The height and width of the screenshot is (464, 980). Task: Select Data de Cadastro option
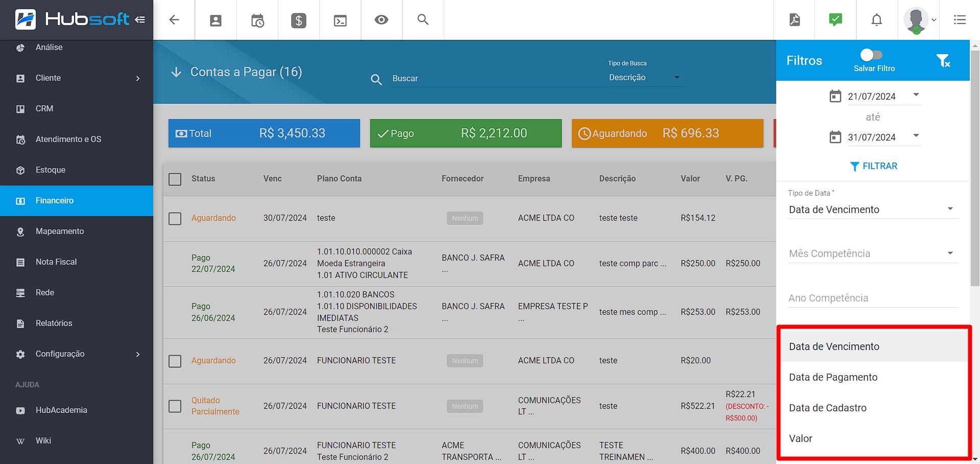pos(873,408)
